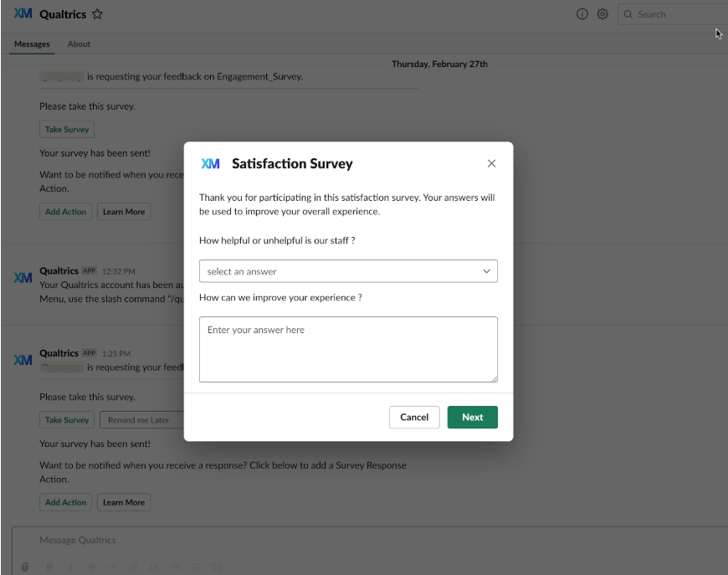The width and height of the screenshot is (728, 575).
Task: Click Qualtrics sender name at 12:32 PM
Action: click(59, 271)
